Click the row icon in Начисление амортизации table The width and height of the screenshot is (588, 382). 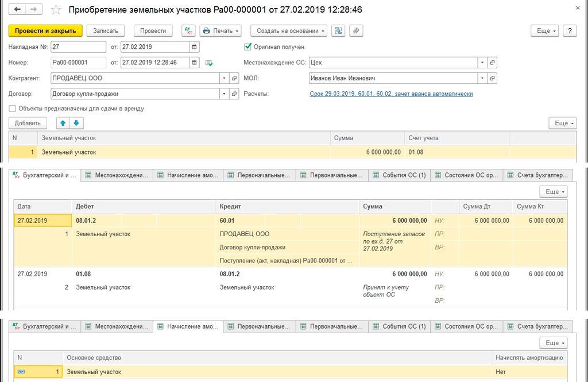21,372
